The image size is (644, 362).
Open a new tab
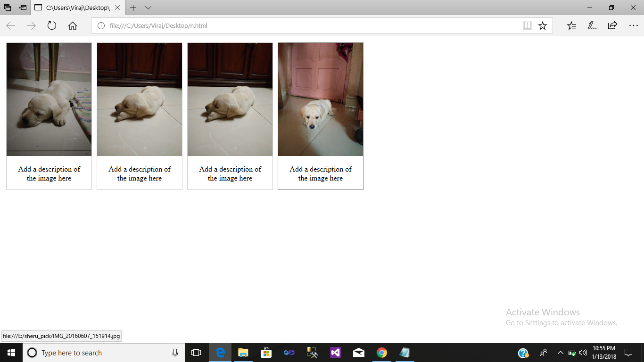click(x=133, y=8)
